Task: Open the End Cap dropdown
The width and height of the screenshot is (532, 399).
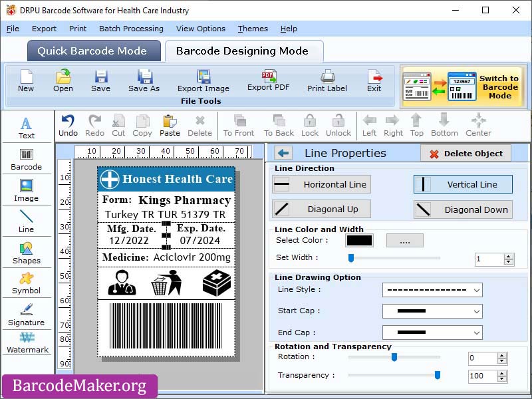Action: click(432, 332)
